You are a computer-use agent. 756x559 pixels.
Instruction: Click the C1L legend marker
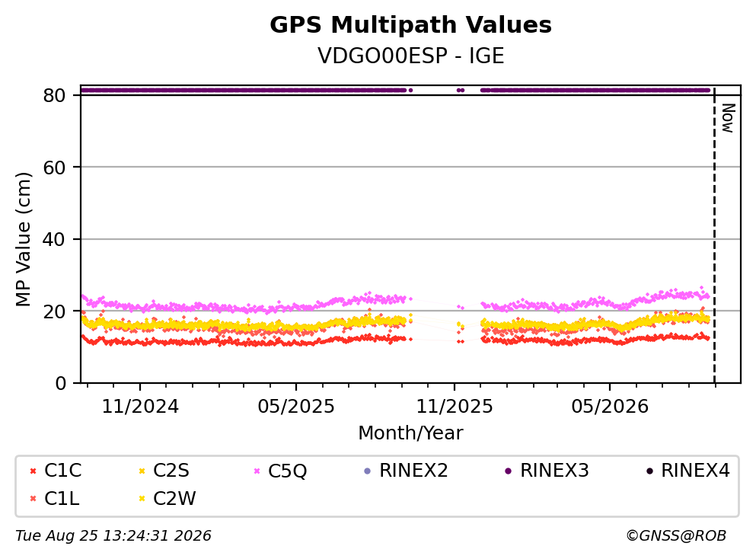tap(33, 499)
